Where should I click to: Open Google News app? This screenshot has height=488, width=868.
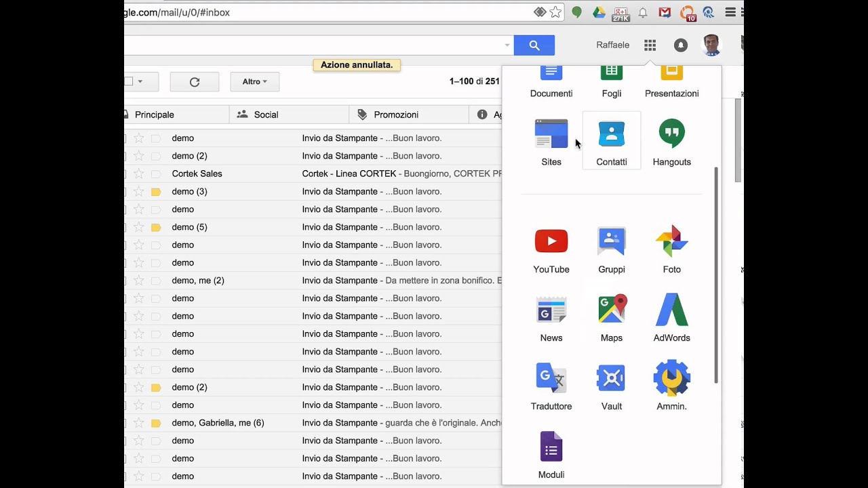(x=551, y=317)
